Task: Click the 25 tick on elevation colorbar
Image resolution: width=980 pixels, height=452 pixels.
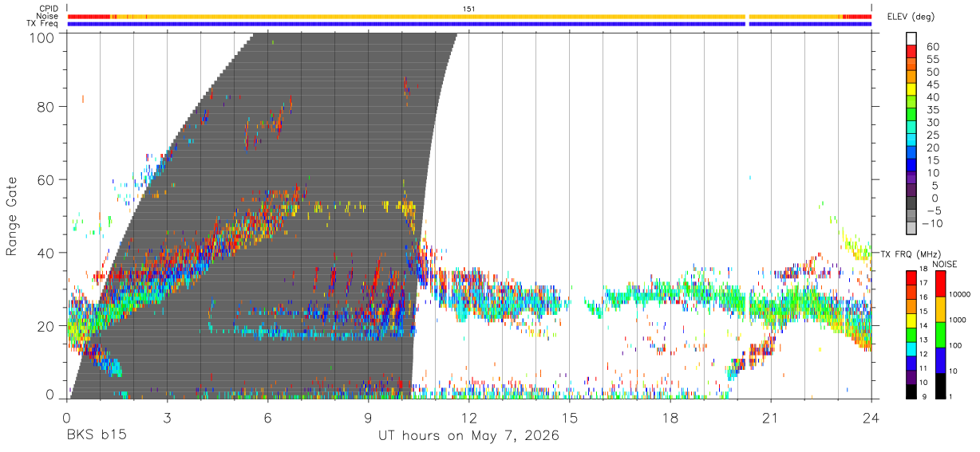Action: (x=933, y=135)
